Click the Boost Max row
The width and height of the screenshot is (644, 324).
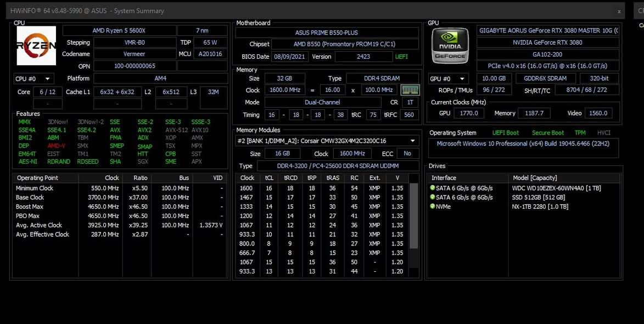(x=119, y=206)
